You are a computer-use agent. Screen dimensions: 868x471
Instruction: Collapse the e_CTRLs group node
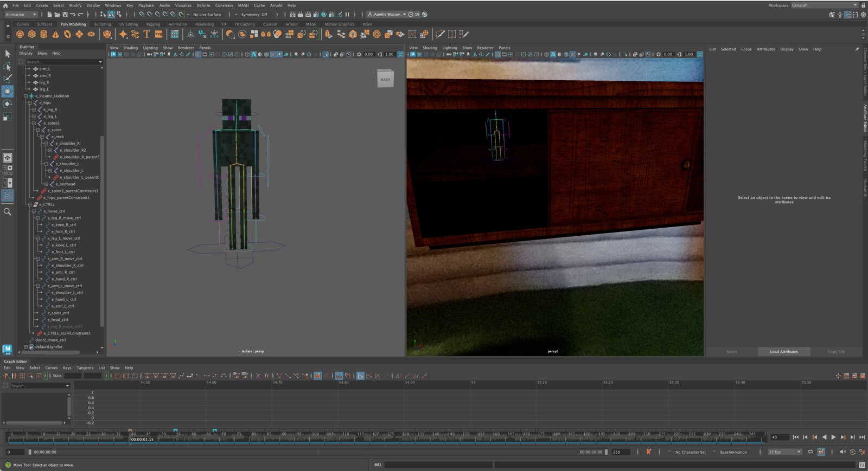29,204
